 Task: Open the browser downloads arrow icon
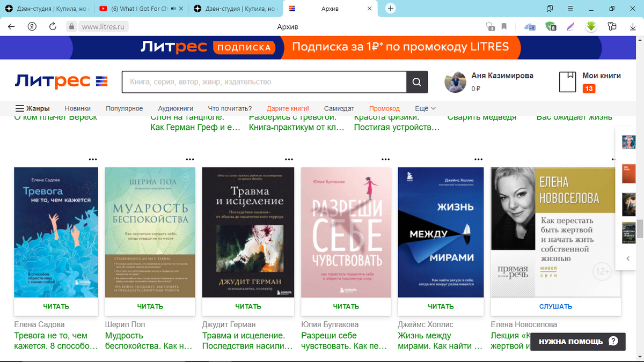tap(634, 27)
